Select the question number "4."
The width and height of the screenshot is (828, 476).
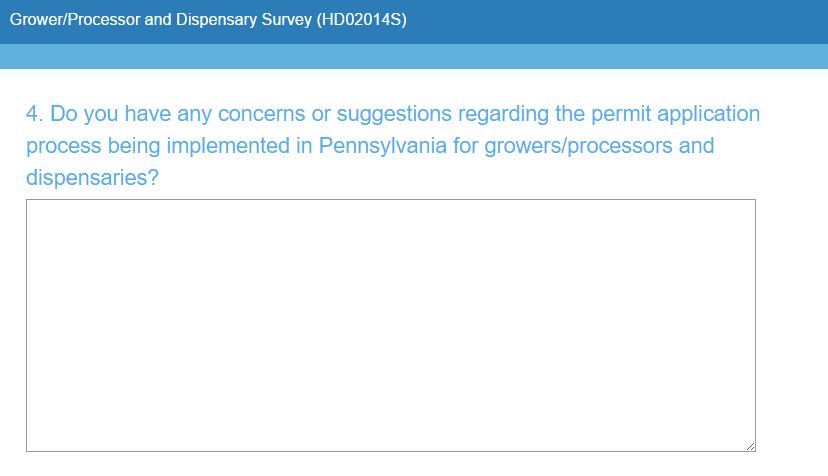(34, 114)
